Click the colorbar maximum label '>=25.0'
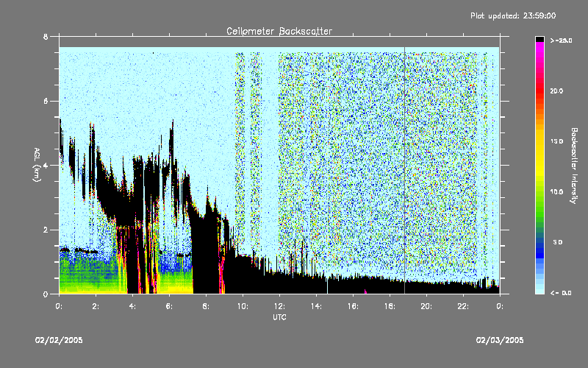 [561, 40]
